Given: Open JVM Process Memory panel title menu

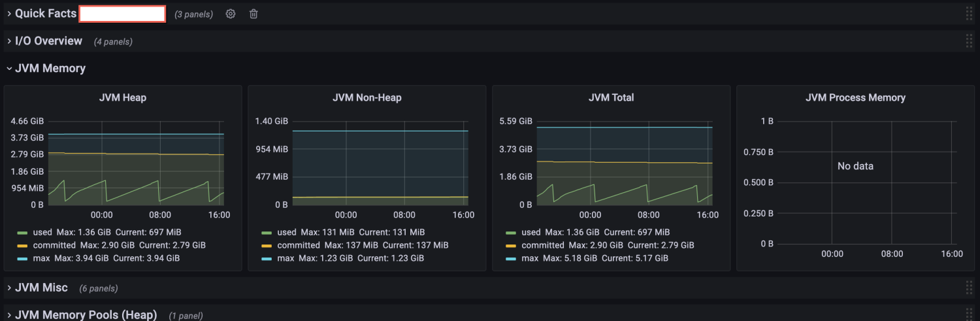Looking at the screenshot, I should coord(855,97).
